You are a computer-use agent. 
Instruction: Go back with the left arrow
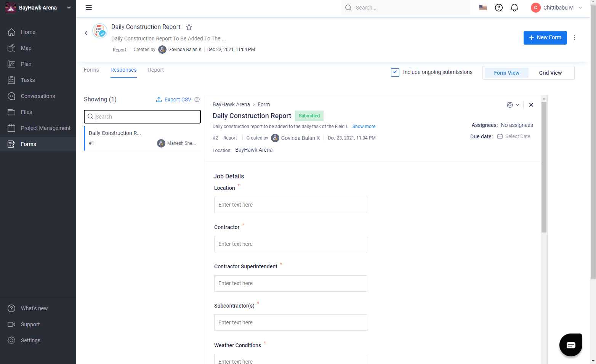click(86, 33)
